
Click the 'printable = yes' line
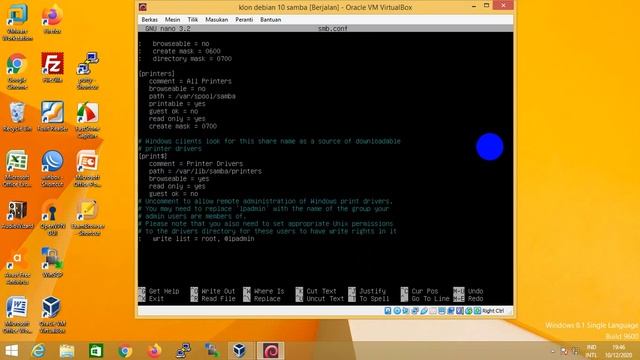tap(177, 104)
